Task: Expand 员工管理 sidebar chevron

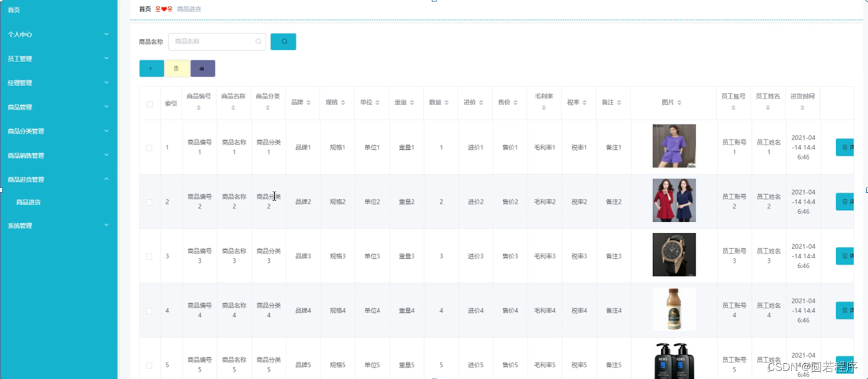Action: 106,58
